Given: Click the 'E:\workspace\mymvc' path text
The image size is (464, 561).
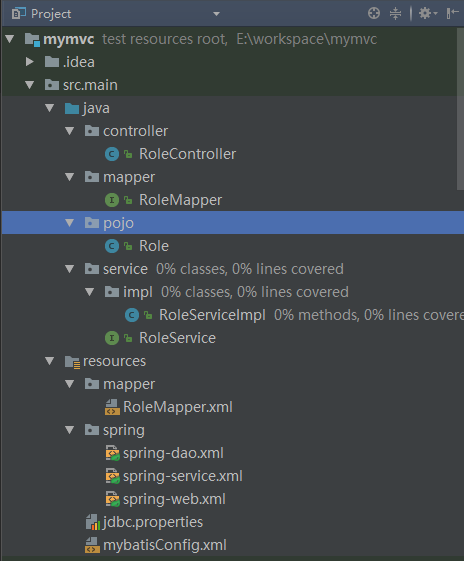Looking at the screenshot, I should click(x=307, y=39).
